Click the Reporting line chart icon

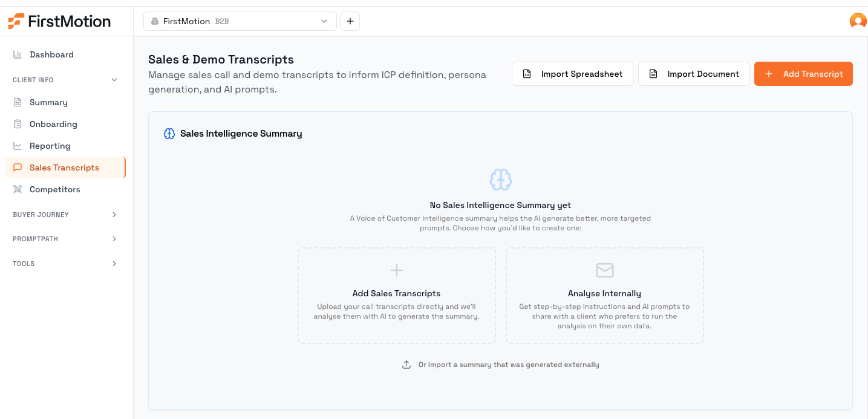pyautogui.click(x=18, y=146)
